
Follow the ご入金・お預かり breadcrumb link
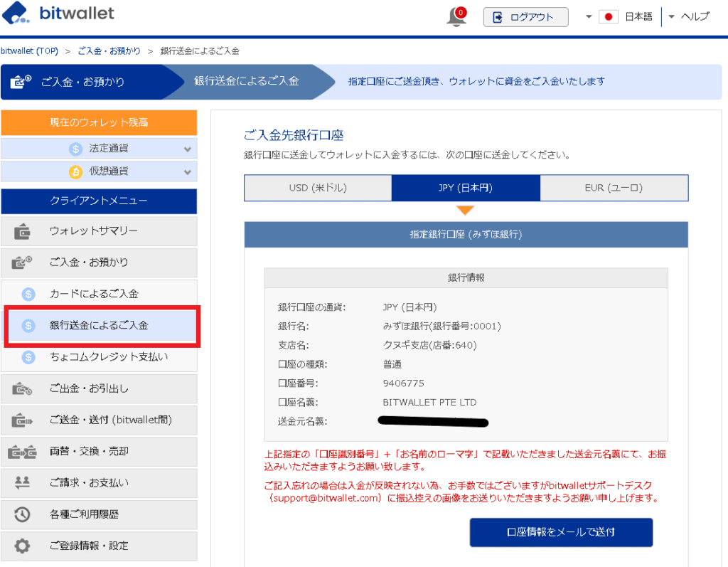pos(109,51)
